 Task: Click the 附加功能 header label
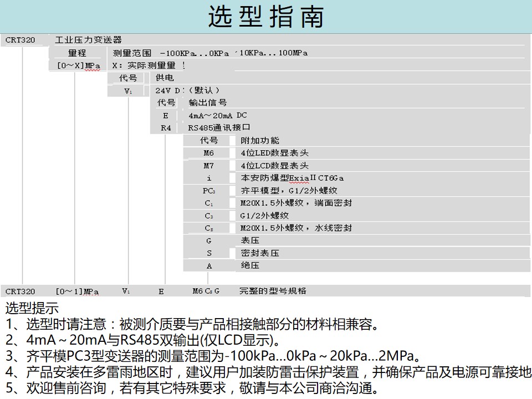click(260, 141)
